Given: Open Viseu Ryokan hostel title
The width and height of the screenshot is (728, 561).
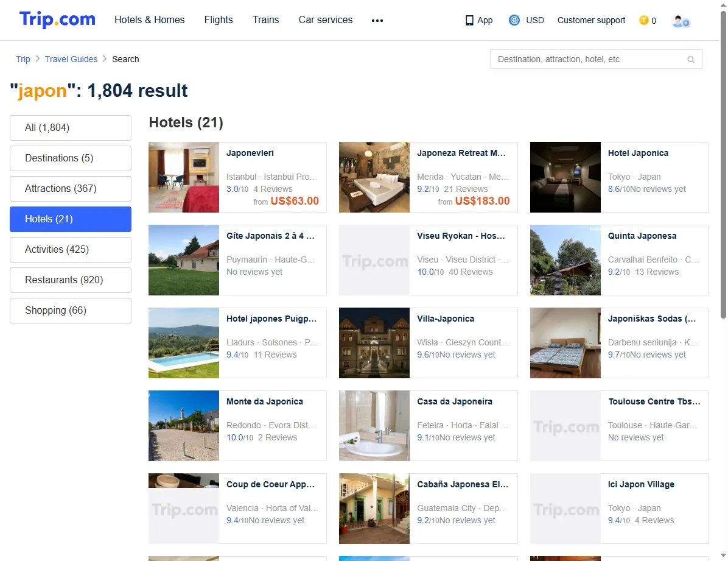Looking at the screenshot, I should pos(461,236).
